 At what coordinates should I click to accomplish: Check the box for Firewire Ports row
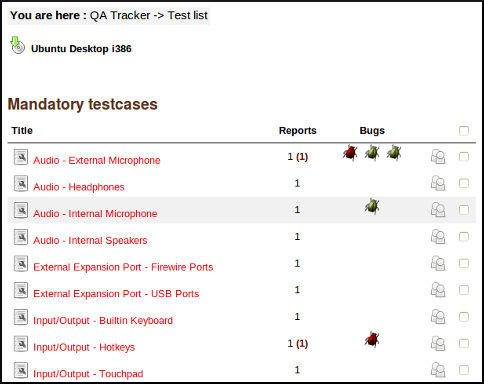coord(464,263)
